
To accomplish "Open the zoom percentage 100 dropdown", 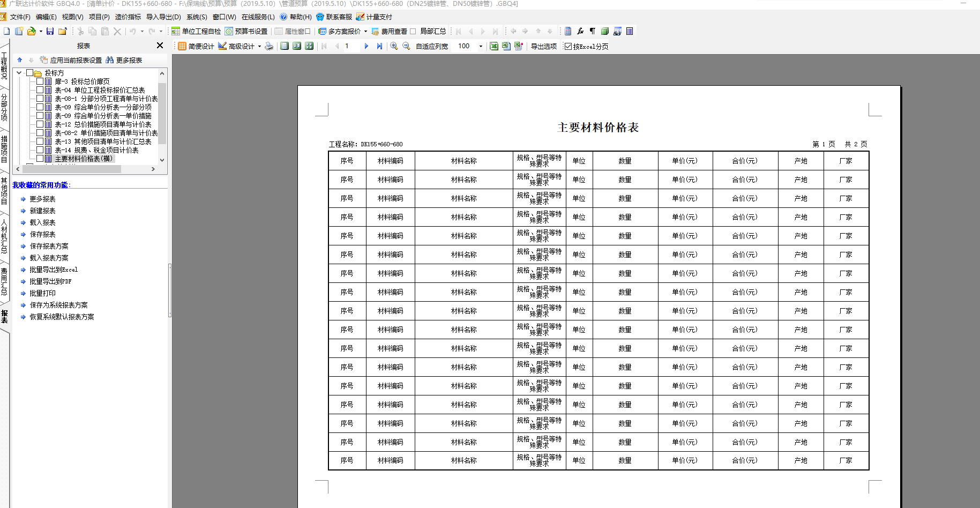I will pos(481,46).
